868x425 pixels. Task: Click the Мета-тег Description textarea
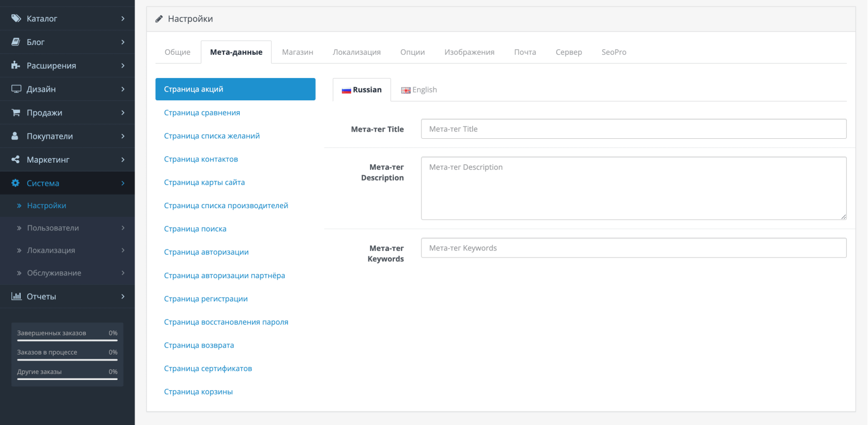coord(634,188)
